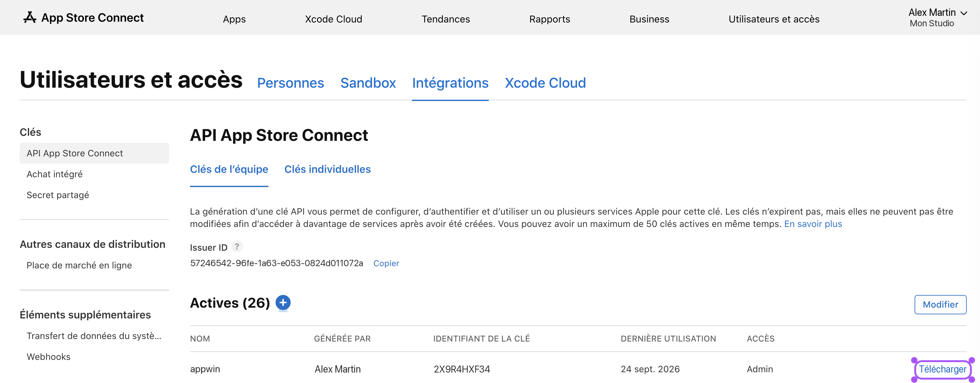Select Utilisateurs et accès in top navigation

pos(774,19)
